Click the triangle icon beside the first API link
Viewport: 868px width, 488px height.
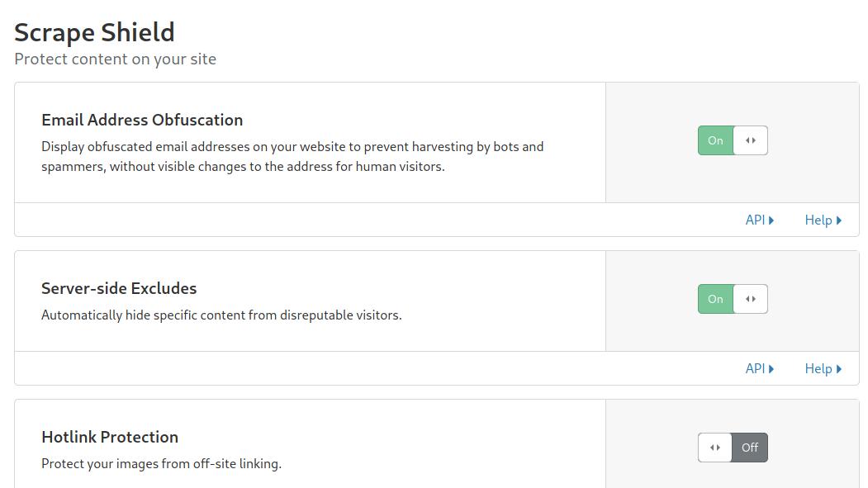tap(771, 220)
